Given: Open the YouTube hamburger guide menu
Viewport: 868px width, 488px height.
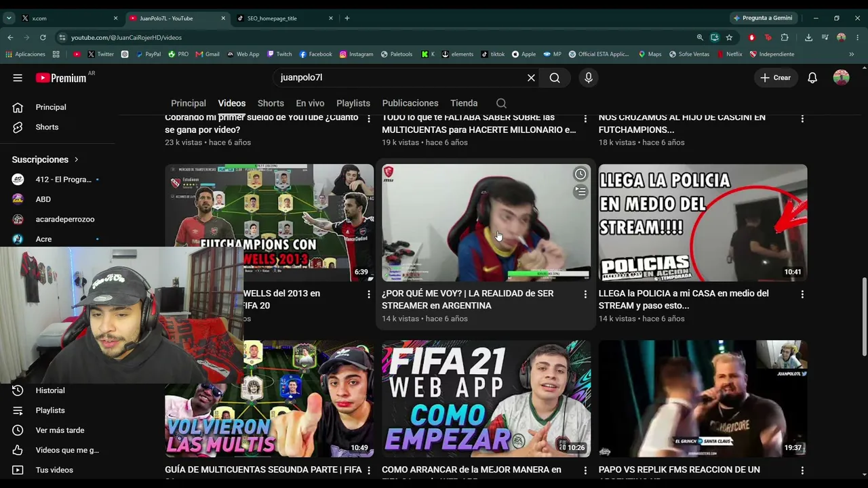Looking at the screenshot, I should 18,78.
